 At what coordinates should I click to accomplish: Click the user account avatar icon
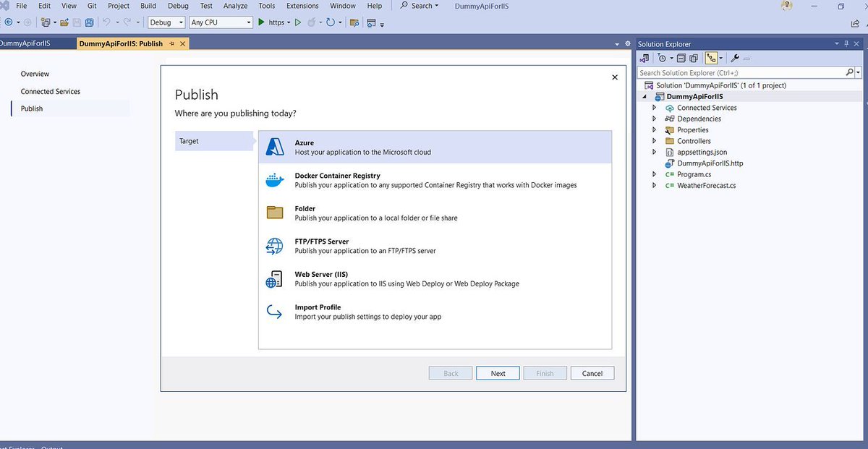pos(787,6)
